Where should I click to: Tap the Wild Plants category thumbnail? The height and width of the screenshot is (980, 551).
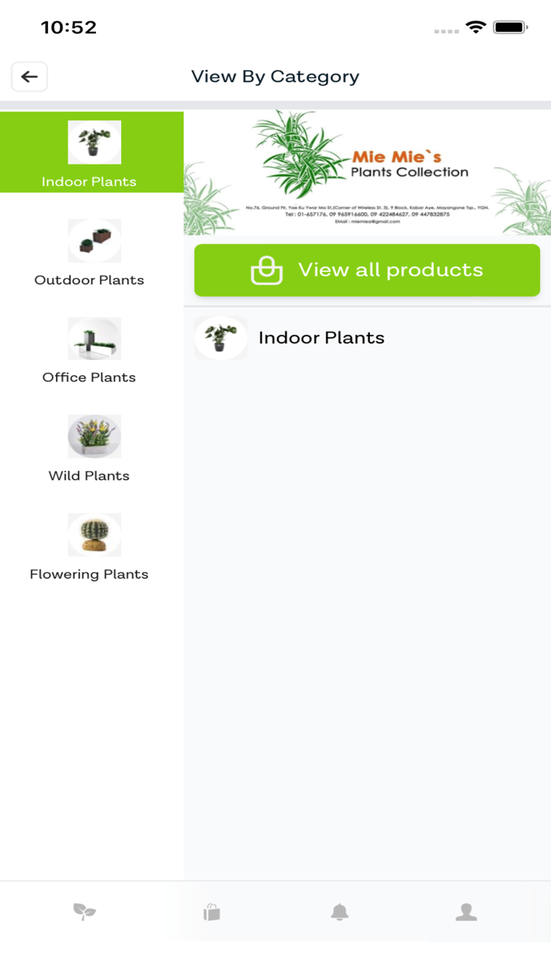click(94, 436)
